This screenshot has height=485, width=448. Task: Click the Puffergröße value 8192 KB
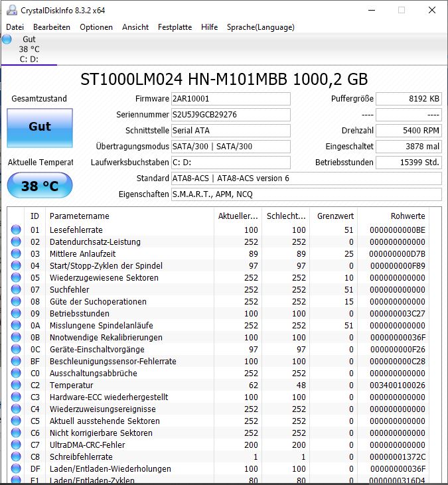(x=409, y=99)
